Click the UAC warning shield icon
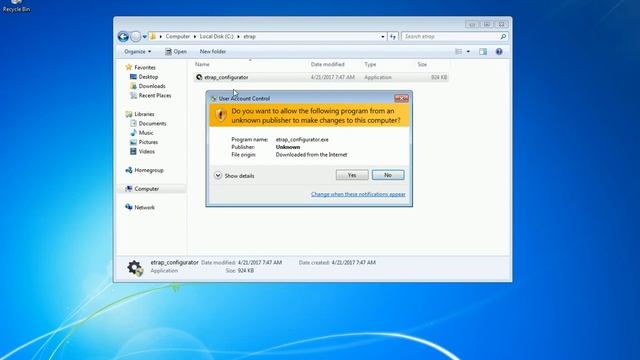 221,115
